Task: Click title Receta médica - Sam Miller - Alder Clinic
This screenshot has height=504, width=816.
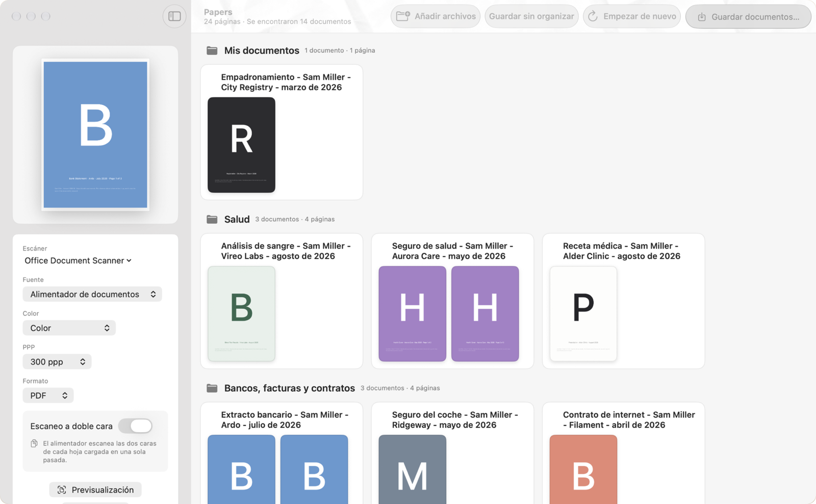Action: 622,251
